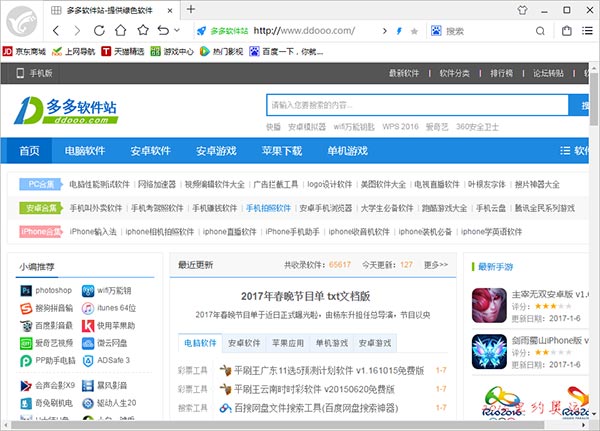Select 苹果下载 in the blue navigation
Viewport: 600px width, 431px height.
pos(282,150)
